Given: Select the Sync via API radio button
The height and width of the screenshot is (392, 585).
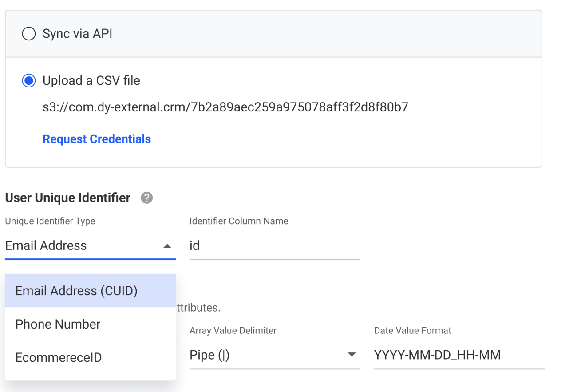Looking at the screenshot, I should pyautogui.click(x=29, y=34).
